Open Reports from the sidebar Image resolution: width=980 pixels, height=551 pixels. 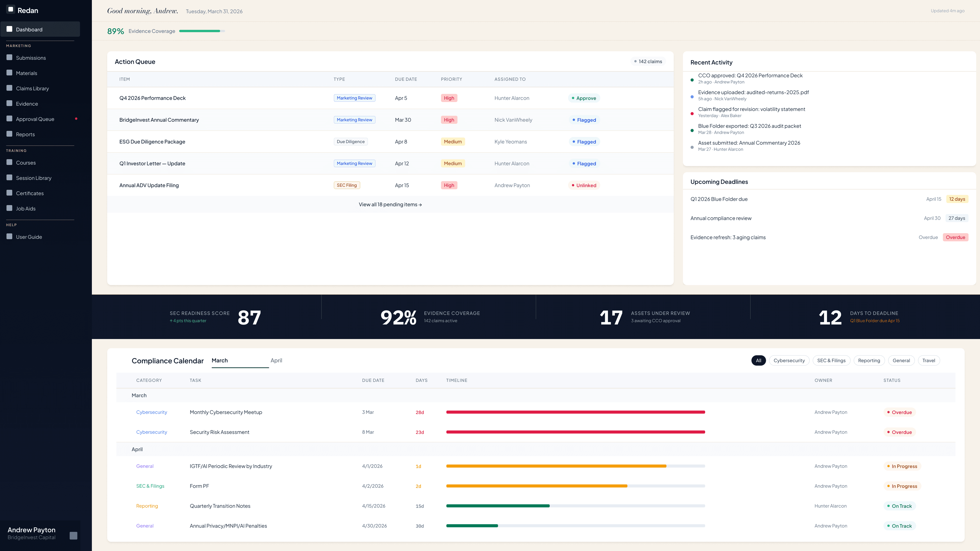click(9, 134)
